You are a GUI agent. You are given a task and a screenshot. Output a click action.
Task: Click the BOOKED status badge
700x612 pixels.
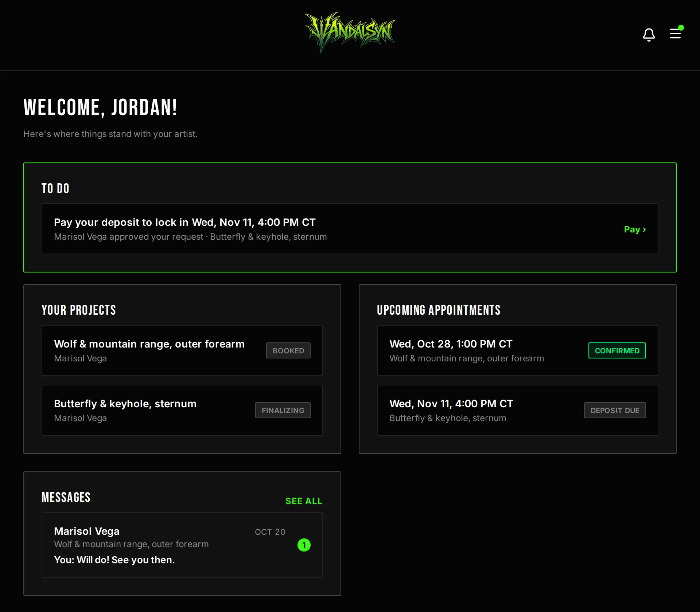[288, 350]
